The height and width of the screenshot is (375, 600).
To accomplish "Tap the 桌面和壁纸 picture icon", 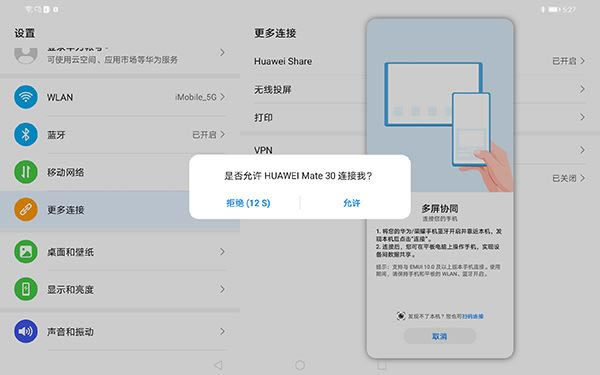I will (x=26, y=251).
